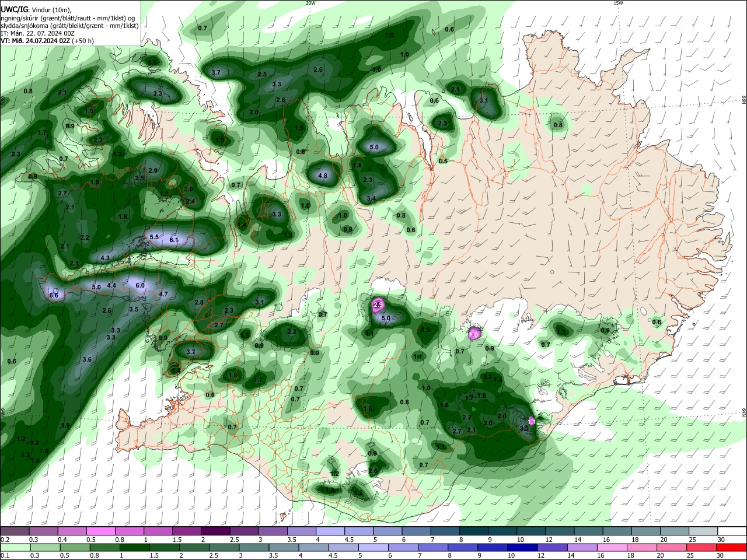Image resolution: width=747 pixels, height=560 pixels.
Task: Click the 6.0 precipitation value on the map
Action: [x=140, y=285]
